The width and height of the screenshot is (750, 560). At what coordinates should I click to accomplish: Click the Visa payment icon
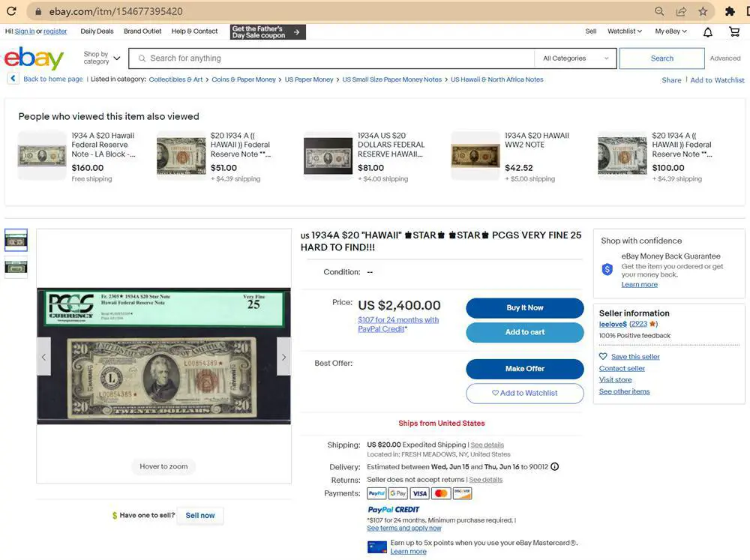point(419,493)
